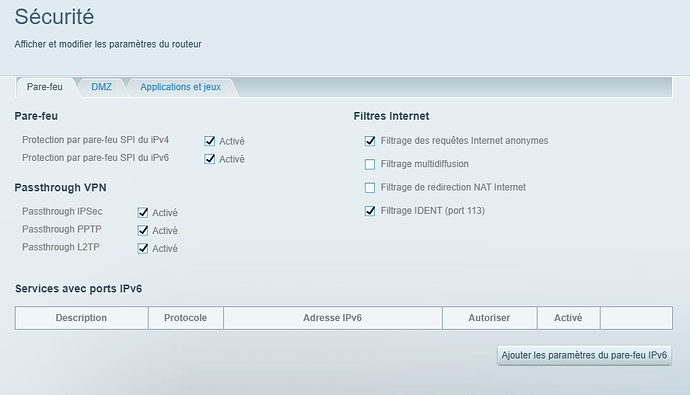Turn off Passthrough L2TP checkbox
The height and width of the screenshot is (395, 690).
click(x=143, y=249)
